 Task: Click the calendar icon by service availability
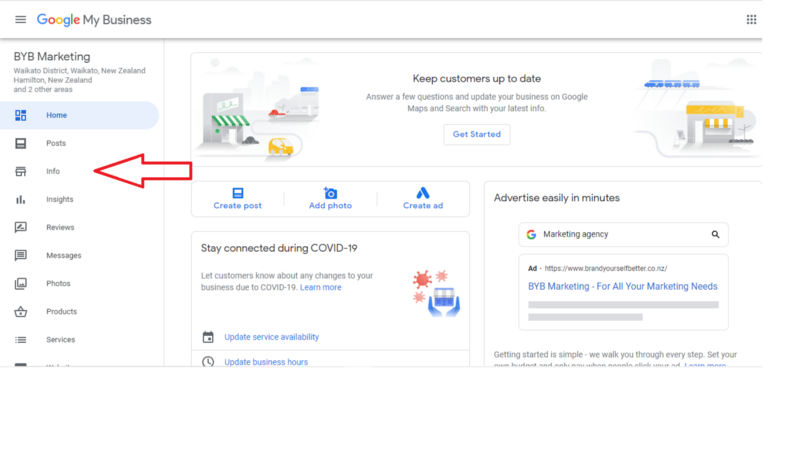point(208,337)
